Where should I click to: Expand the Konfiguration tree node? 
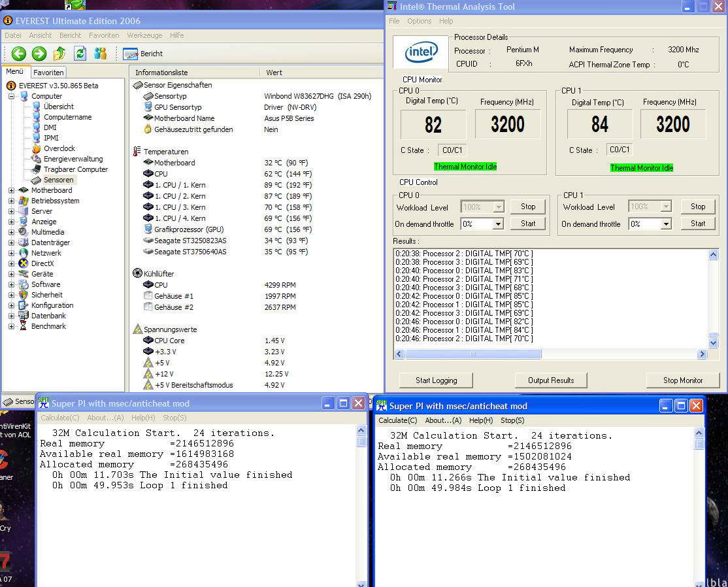[x=11, y=305]
